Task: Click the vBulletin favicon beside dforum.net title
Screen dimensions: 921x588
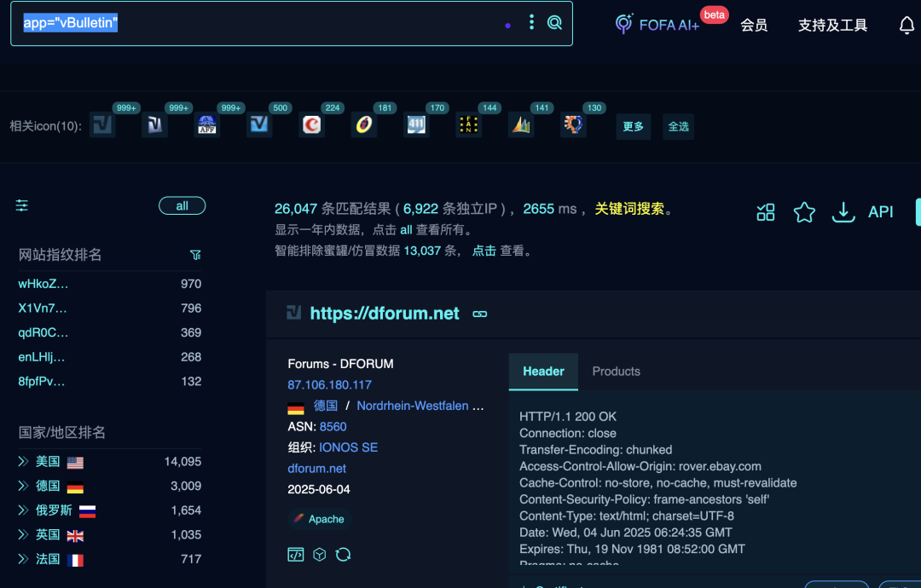Action: point(293,313)
